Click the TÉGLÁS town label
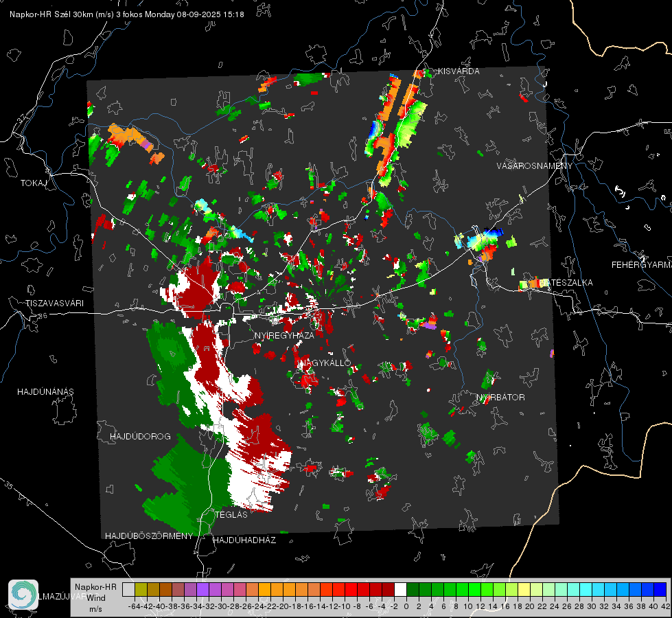 tap(231, 514)
